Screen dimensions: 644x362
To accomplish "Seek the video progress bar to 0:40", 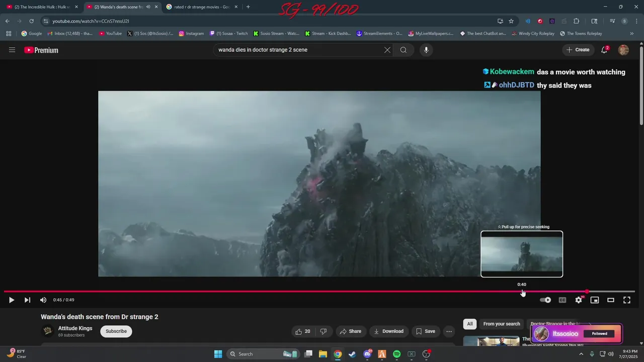I will [522, 292].
